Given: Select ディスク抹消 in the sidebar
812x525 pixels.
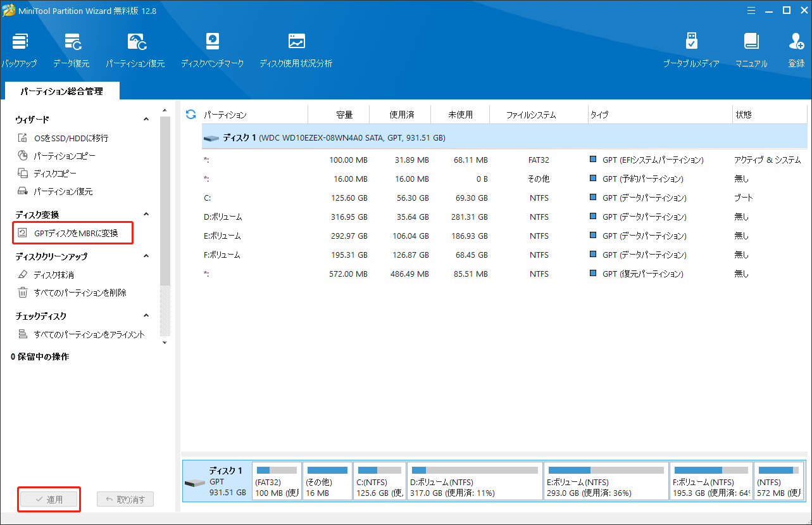Looking at the screenshot, I should click(46, 275).
